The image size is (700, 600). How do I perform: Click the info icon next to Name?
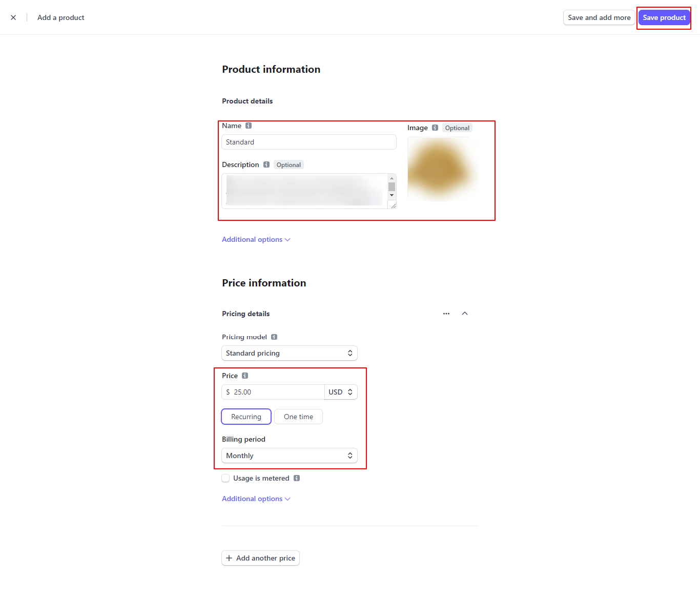[249, 126]
